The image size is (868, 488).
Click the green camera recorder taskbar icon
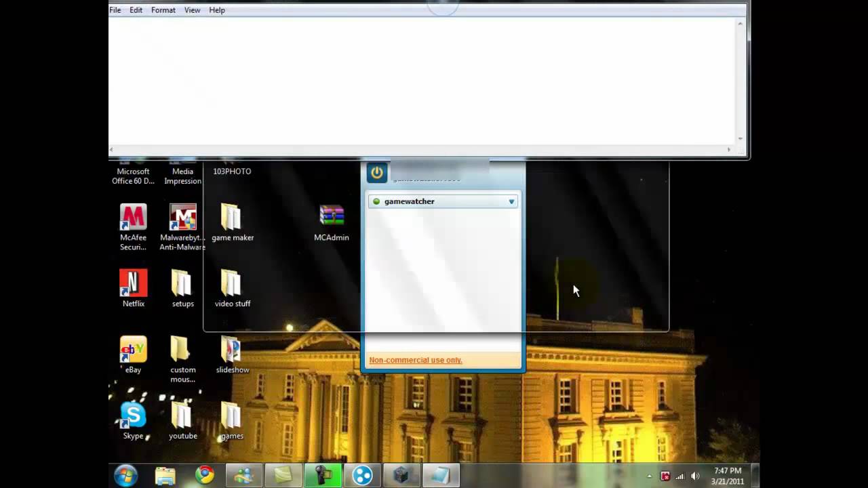tap(323, 476)
